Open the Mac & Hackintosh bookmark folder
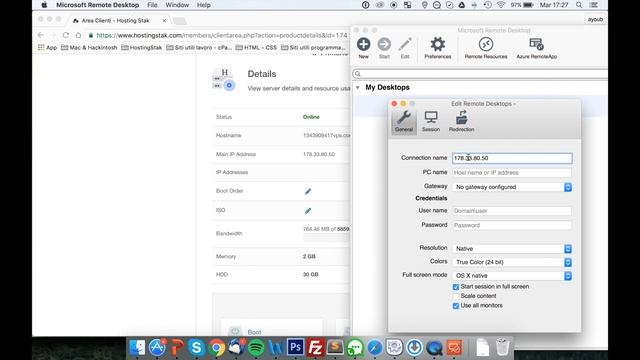640x360 pixels. click(x=89, y=47)
